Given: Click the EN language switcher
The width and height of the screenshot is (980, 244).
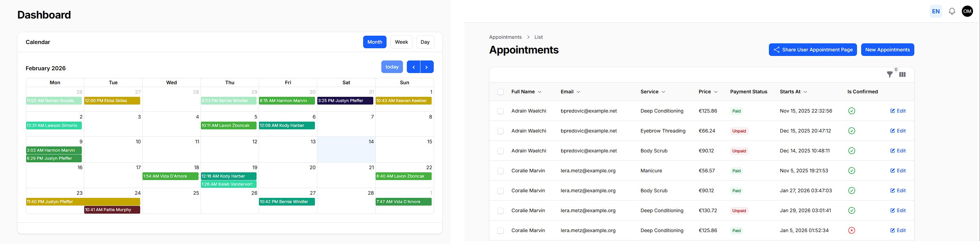Looking at the screenshot, I should point(936,11).
